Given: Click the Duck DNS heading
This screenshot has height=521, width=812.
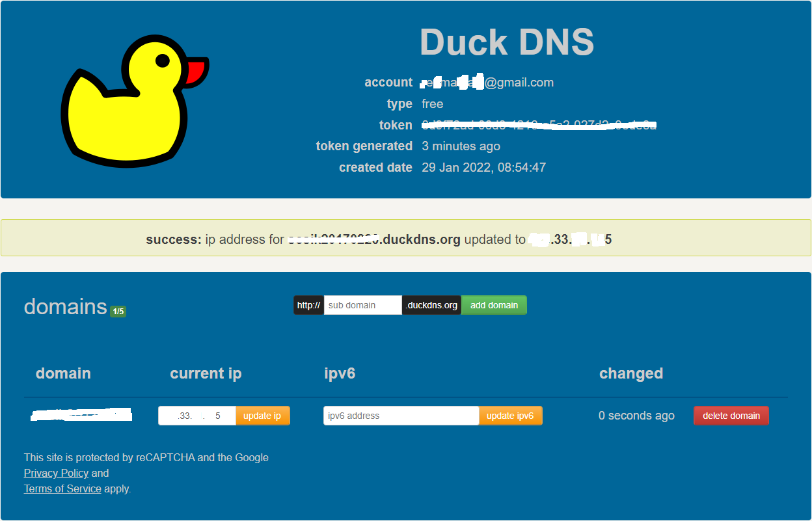Looking at the screenshot, I should tap(507, 42).
